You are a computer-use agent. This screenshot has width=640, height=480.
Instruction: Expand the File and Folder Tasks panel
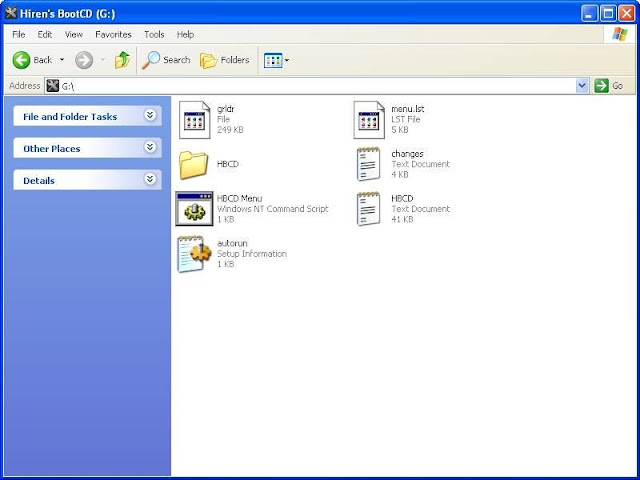coord(150,116)
